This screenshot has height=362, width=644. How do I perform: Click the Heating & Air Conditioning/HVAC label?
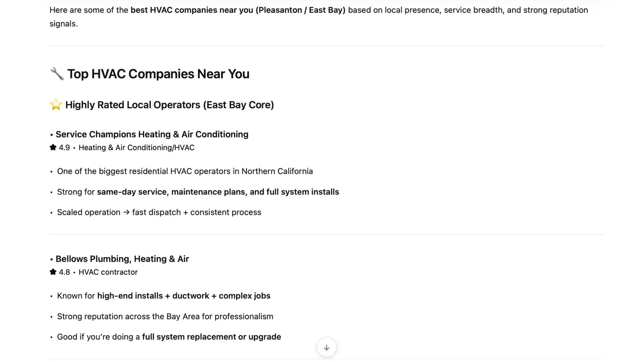[136, 147]
